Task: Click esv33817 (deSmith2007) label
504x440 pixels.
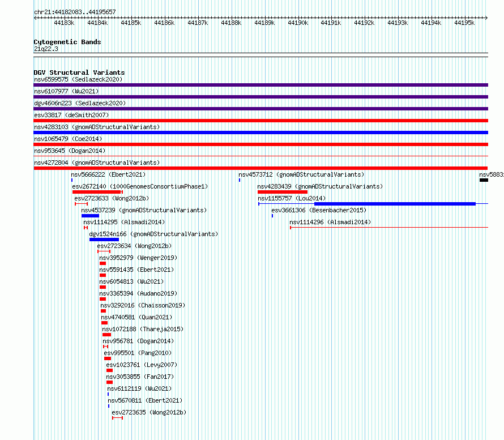Action: click(x=71, y=115)
